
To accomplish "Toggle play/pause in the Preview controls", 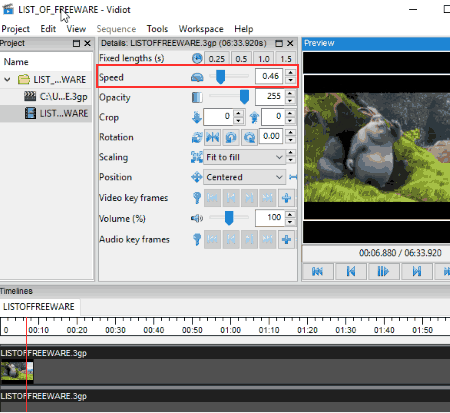I will [383, 272].
